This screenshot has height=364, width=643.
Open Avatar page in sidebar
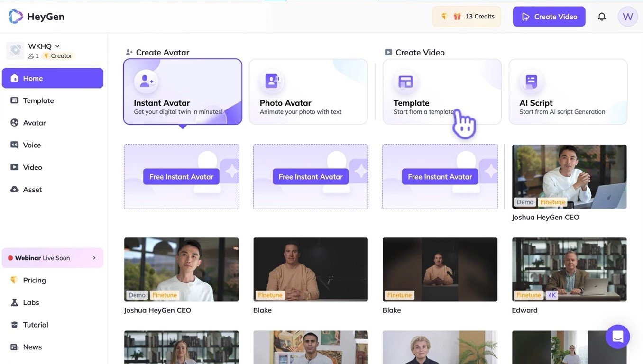click(53, 123)
